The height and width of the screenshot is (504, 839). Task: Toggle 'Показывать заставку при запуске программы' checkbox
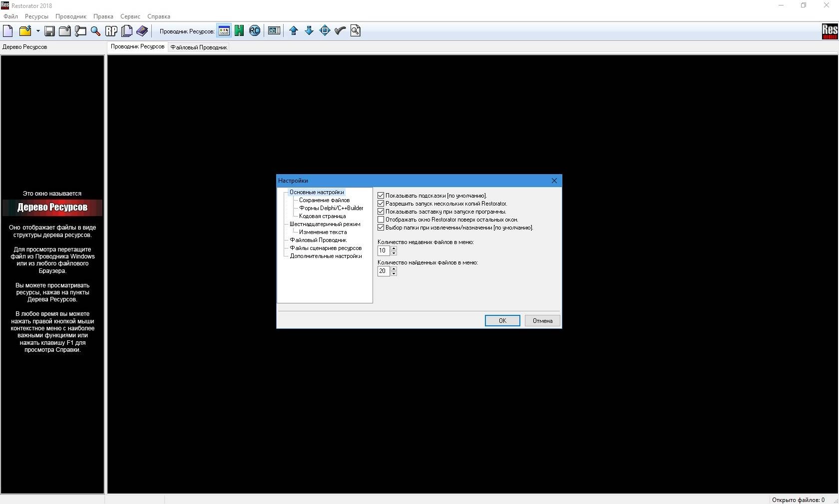[x=381, y=212]
